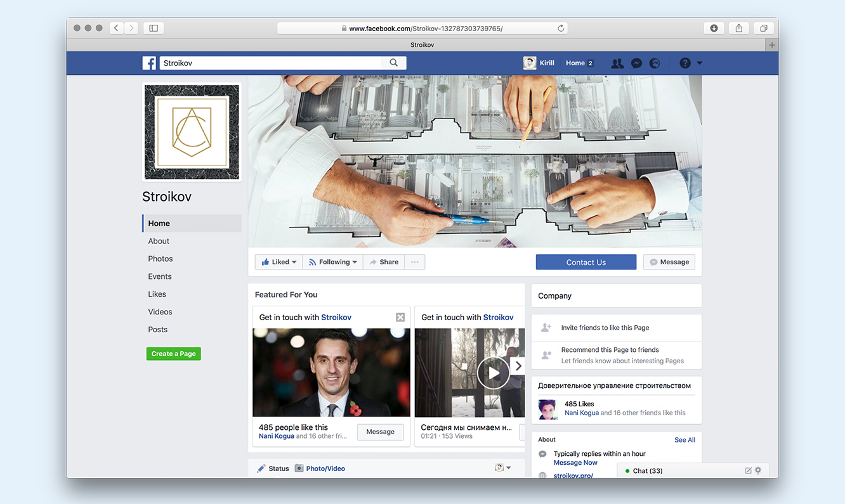The width and height of the screenshot is (845, 504).
Task: Click the Home link in header
Action: click(x=575, y=63)
